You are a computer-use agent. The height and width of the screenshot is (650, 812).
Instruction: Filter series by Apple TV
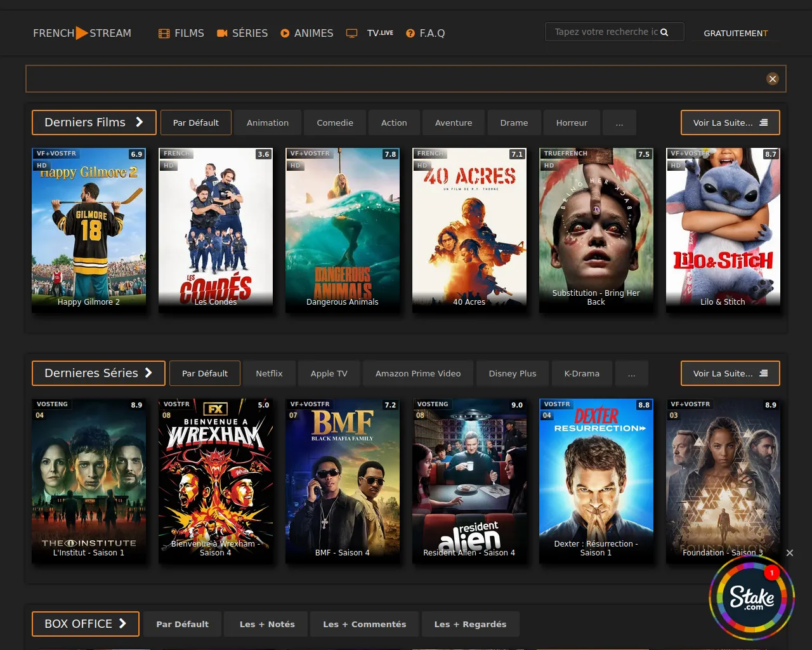coord(329,373)
